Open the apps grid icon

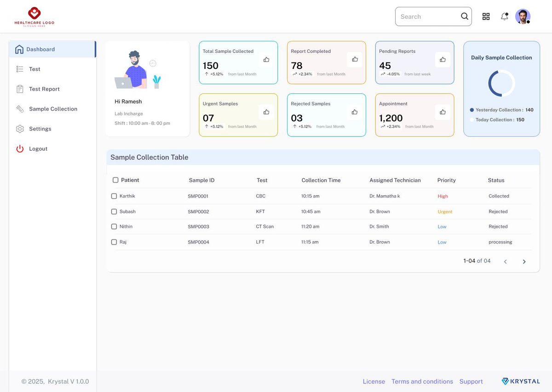[486, 17]
